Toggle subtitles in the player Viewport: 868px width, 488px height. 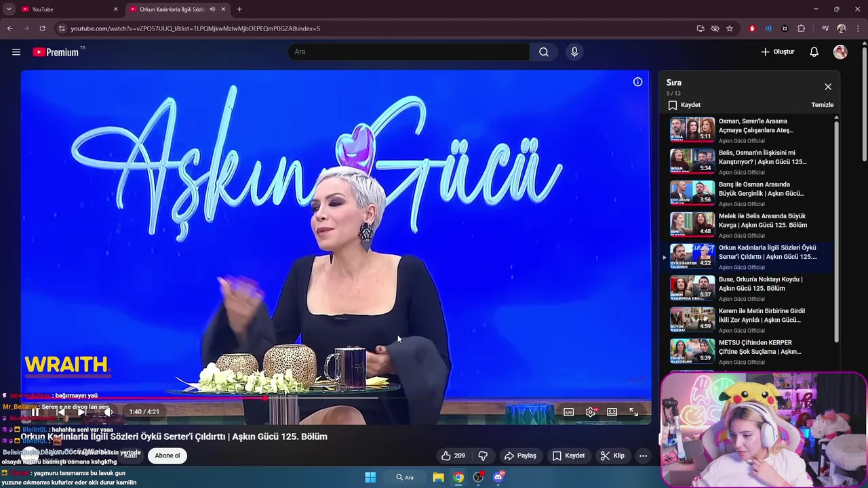pos(569,411)
